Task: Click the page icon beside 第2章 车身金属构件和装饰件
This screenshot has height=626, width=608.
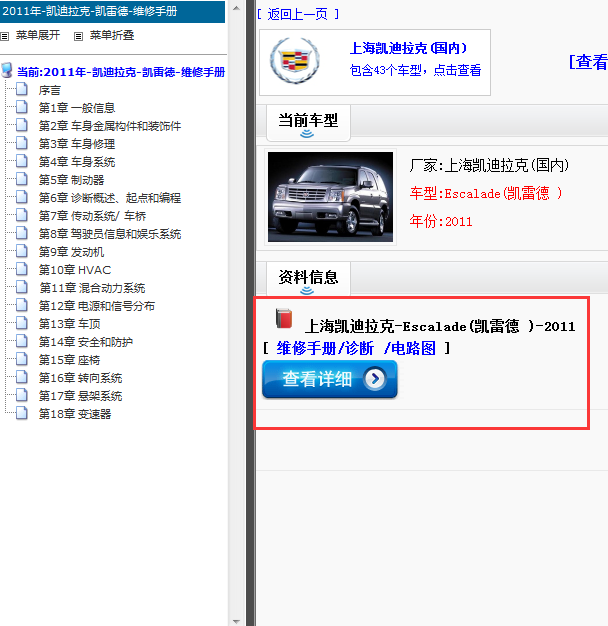Action: pos(22,125)
